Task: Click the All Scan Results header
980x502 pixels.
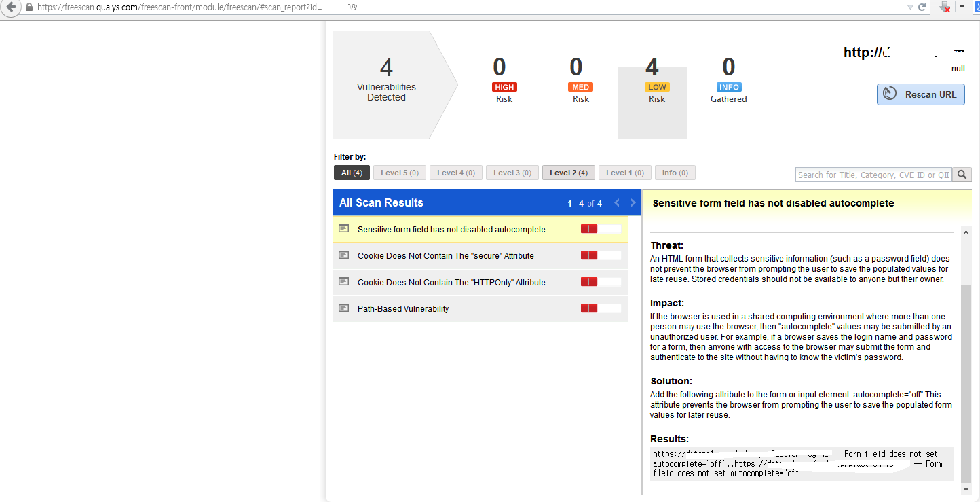Action: 381,202
